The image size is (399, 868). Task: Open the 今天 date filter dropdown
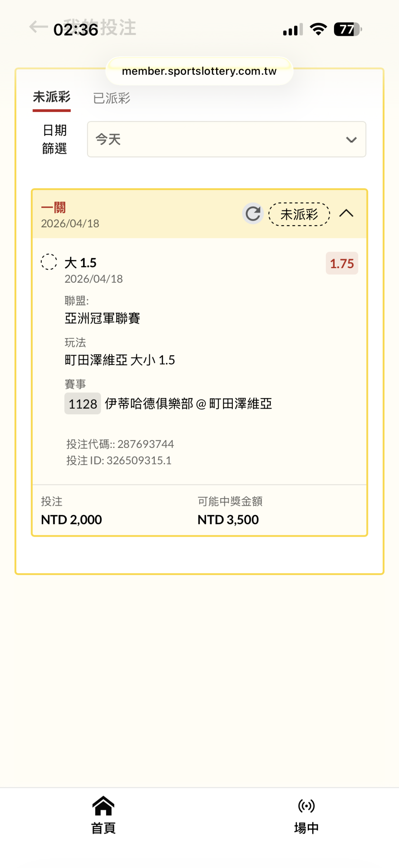[x=226, y=139]
